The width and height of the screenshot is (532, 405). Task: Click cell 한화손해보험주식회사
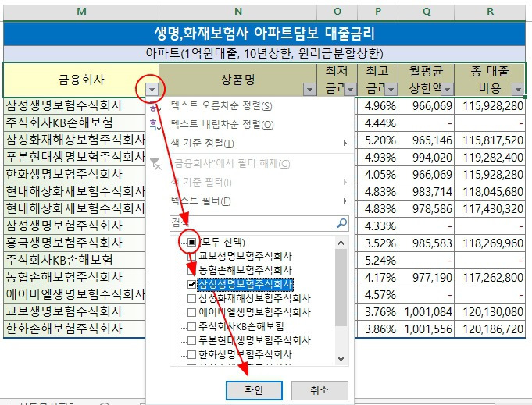pos(75,329)
